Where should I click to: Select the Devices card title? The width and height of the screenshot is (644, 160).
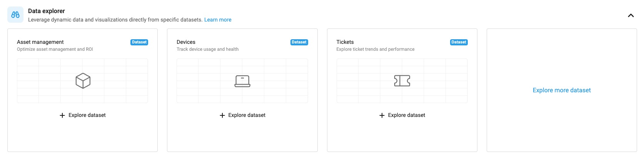[x=186, y=42]
